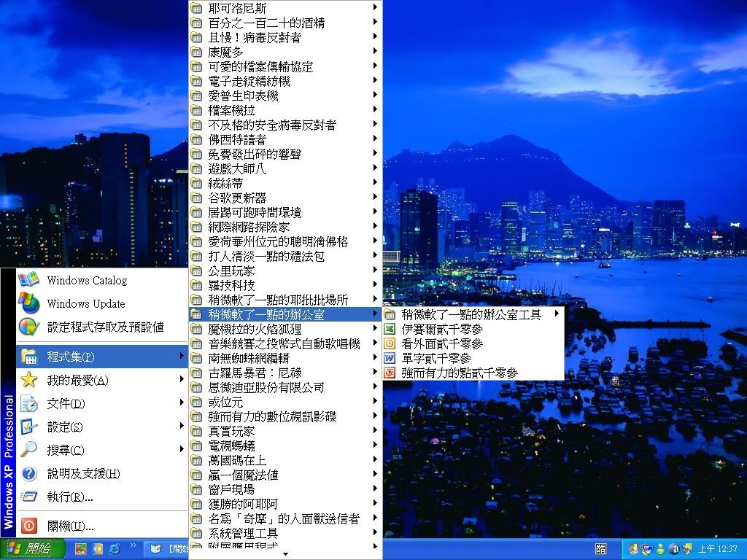Click the 萬國碼在上 entry

tap(285, 460)
